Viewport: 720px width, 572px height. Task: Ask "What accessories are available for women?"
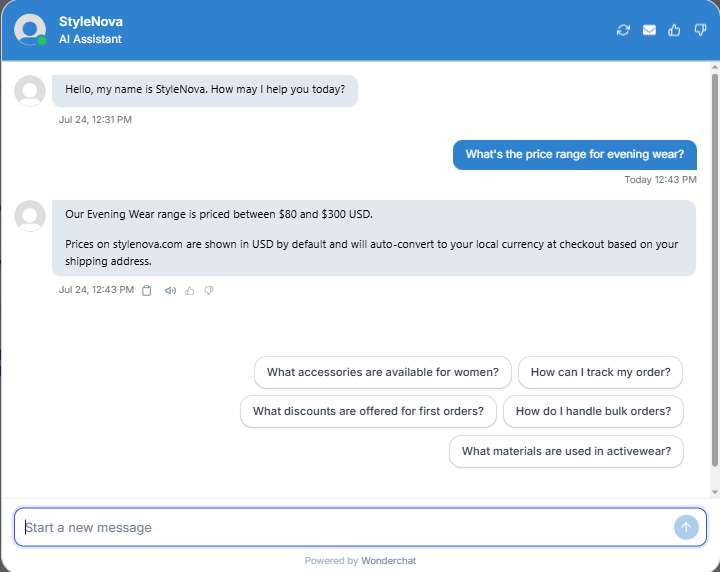point(382,372)
